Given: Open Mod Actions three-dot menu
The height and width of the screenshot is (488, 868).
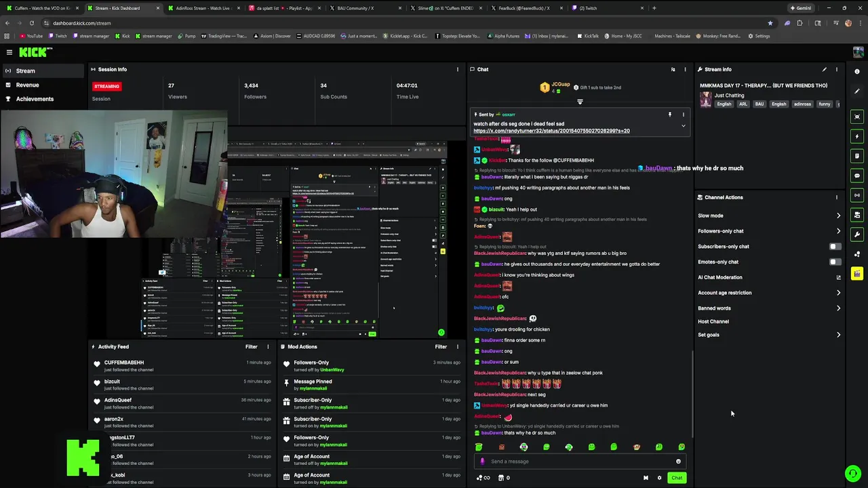Looking at the screenshot, I should point(457,347).
